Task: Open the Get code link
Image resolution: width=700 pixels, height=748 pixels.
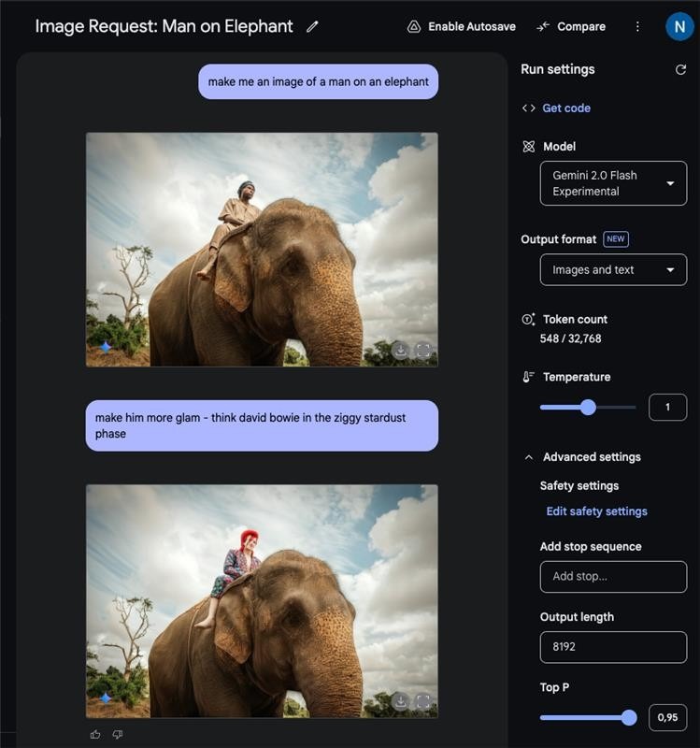Action: (566, 108)
